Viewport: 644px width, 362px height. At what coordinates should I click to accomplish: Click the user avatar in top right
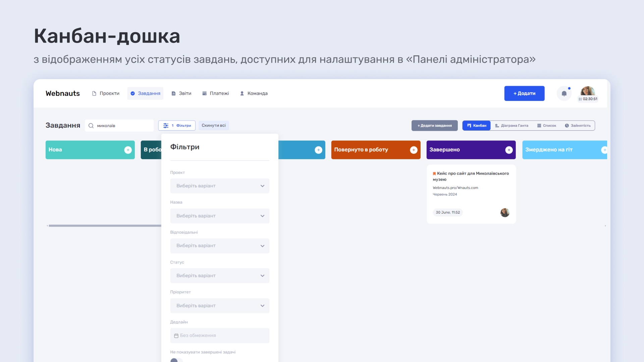coord(588,91)
